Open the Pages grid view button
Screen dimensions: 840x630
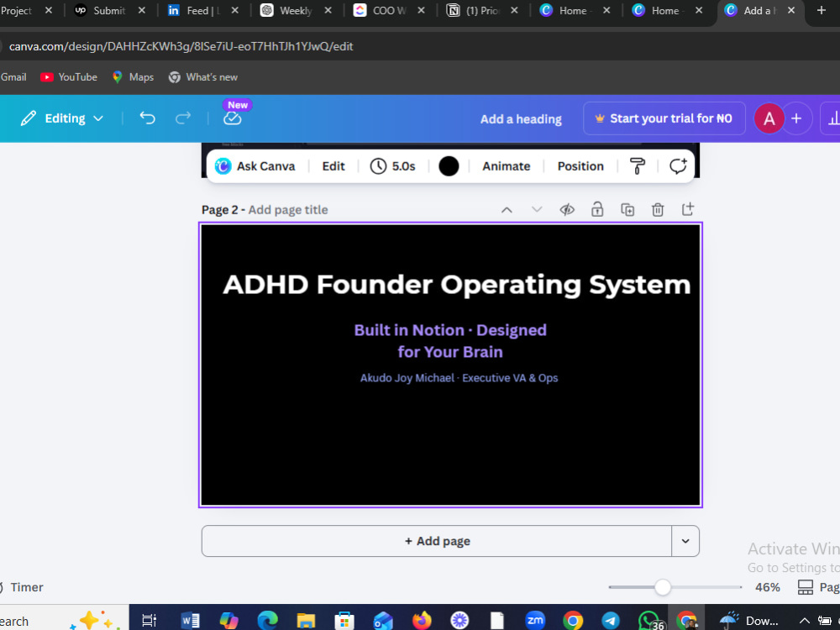click(818, 587)
